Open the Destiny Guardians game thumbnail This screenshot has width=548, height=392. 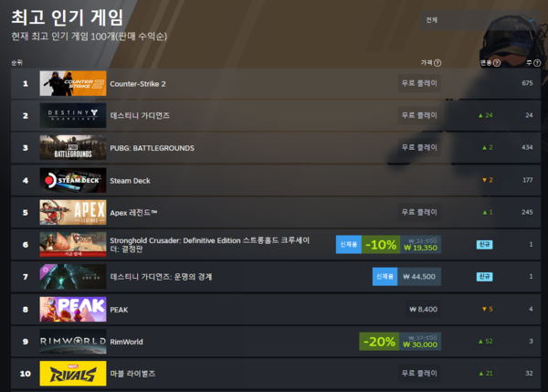point(73,115)
